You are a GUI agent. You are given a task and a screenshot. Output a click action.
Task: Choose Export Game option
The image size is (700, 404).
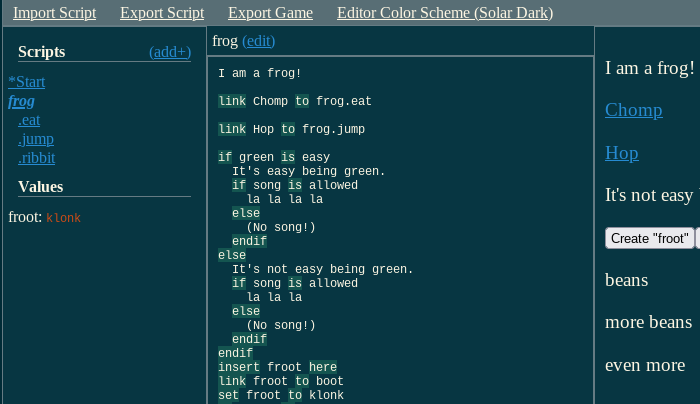tap(271, 13)
